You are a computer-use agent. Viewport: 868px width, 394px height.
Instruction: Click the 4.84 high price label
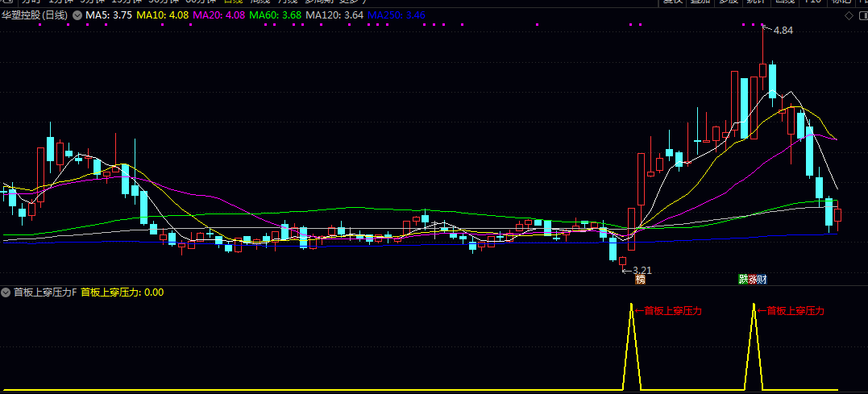(783, 31)
